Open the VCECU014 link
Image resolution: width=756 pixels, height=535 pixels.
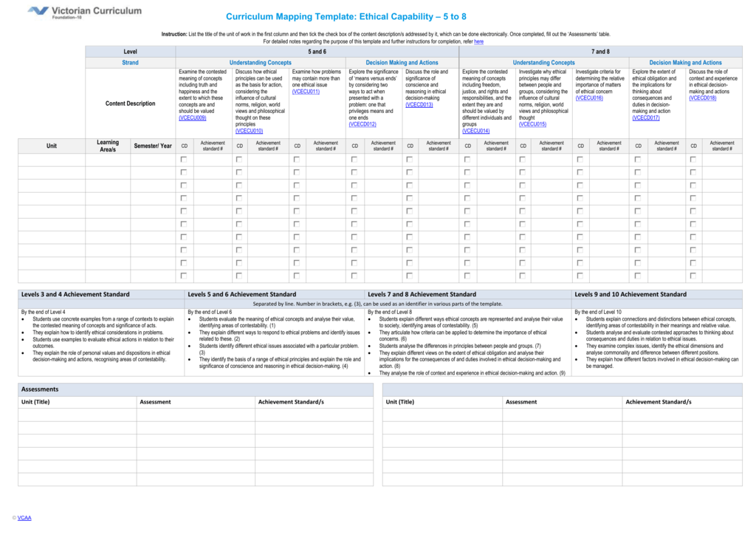[476, 131]
